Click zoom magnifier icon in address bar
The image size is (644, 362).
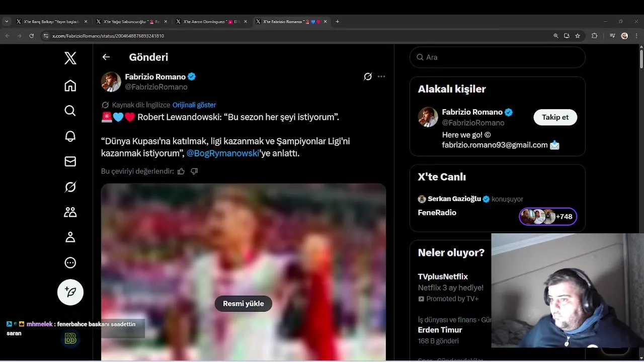coord(556,36)
